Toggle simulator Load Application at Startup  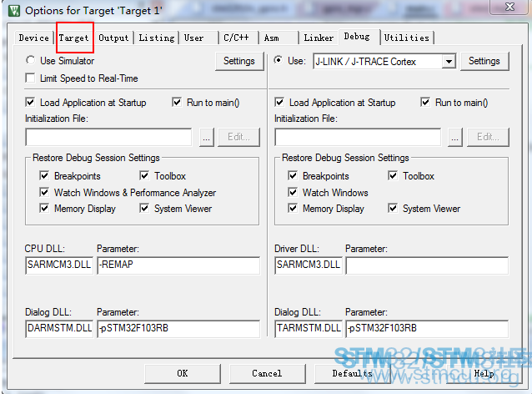pyautogui.click(x=30, y=102)
